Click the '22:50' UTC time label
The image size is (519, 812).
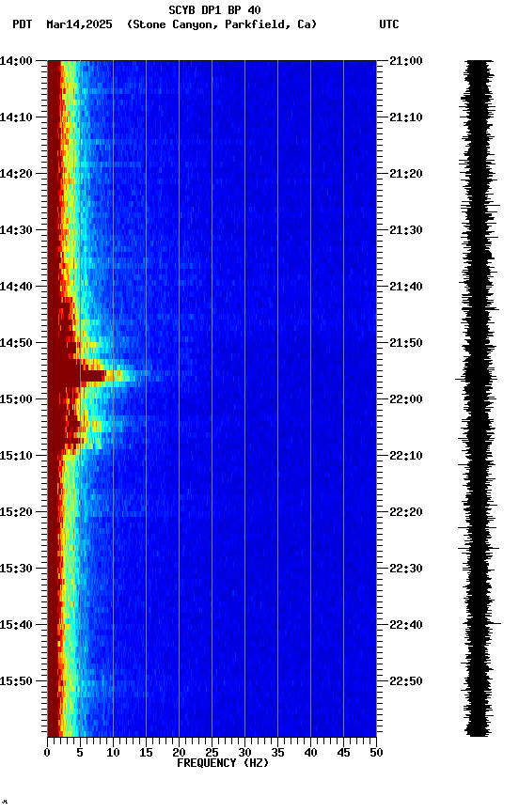(406, 681)
